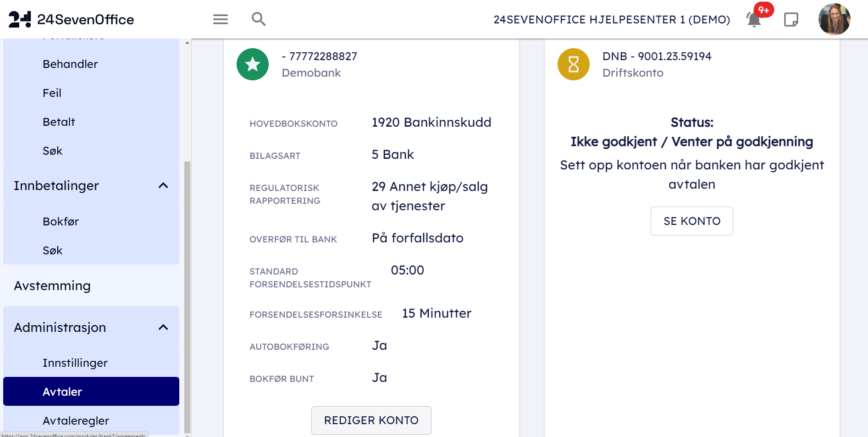The image size is (868, 437).
Task: Open the notes sticky icon
Action: 791,20
